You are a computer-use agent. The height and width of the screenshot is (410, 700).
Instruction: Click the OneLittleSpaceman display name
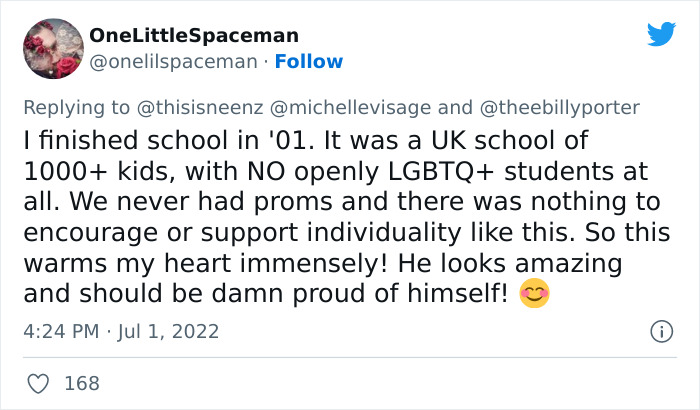point(194,35)
